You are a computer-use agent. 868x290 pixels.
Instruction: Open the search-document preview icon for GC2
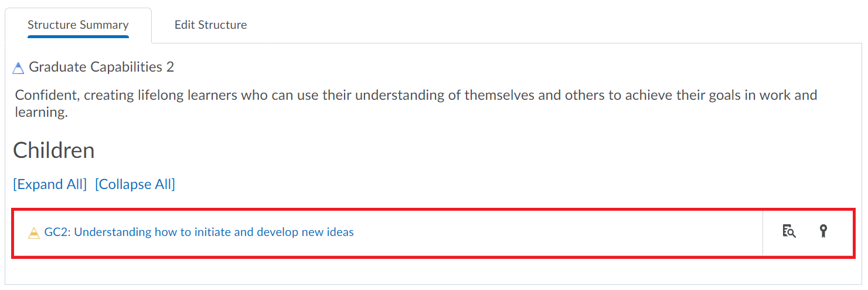(789, 231)
